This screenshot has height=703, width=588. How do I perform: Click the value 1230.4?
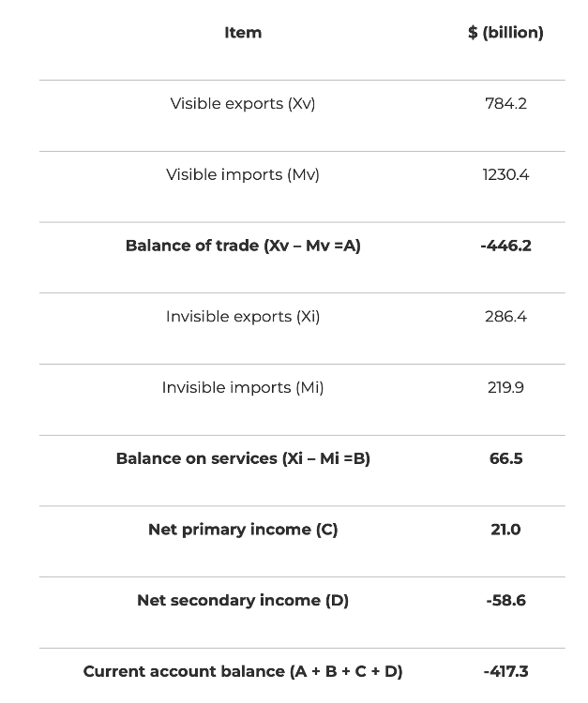click(505, 175)
